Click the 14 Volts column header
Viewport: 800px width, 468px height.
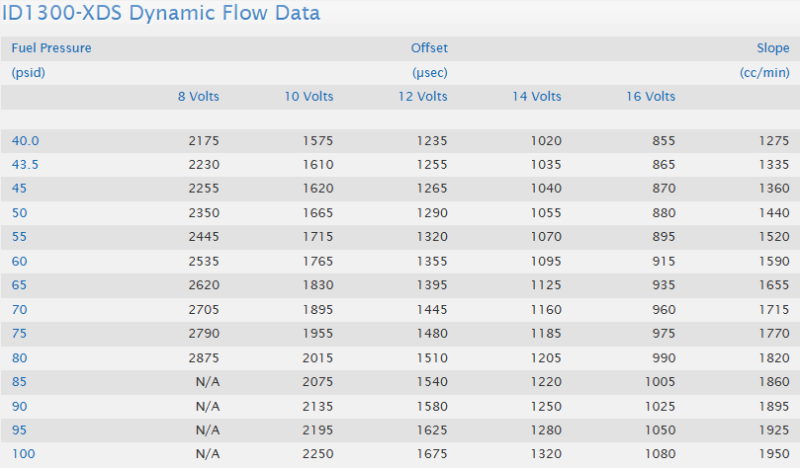[535, 97]
